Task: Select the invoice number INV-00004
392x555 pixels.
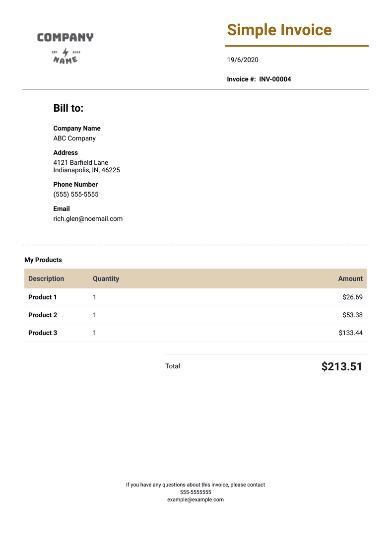Action: click(275, 79)
